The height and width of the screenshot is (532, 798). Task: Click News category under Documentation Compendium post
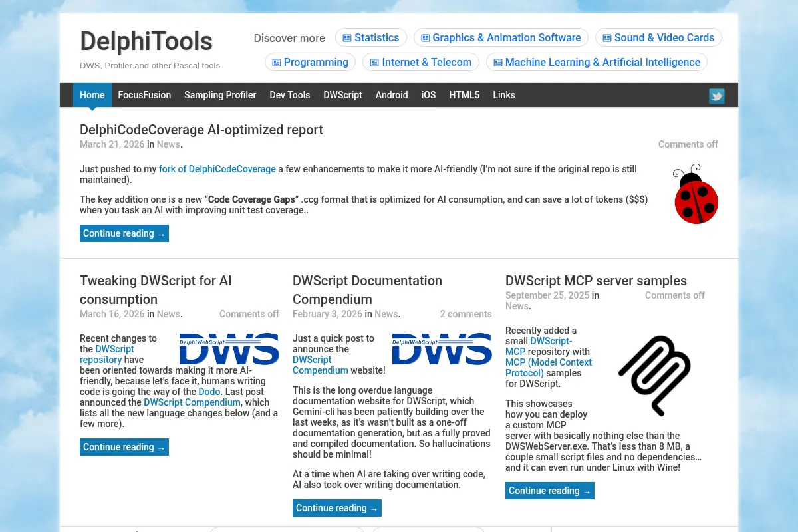(x=386, y=314)
